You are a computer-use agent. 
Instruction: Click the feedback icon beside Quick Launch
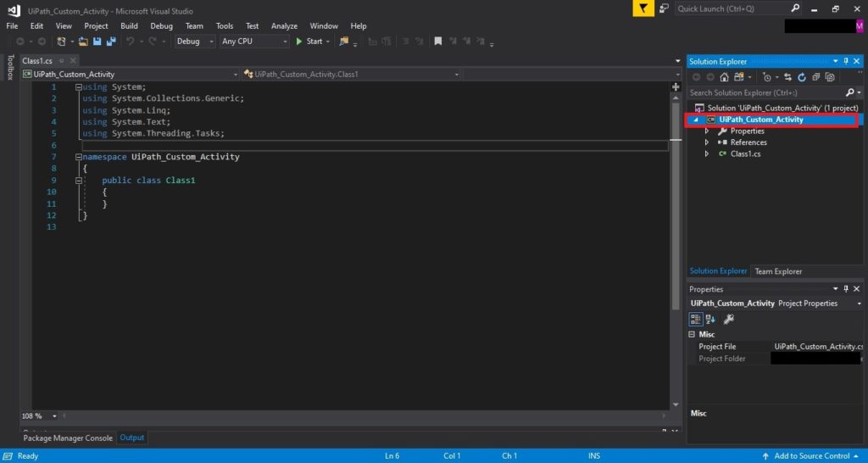click(x=665, y=8)
